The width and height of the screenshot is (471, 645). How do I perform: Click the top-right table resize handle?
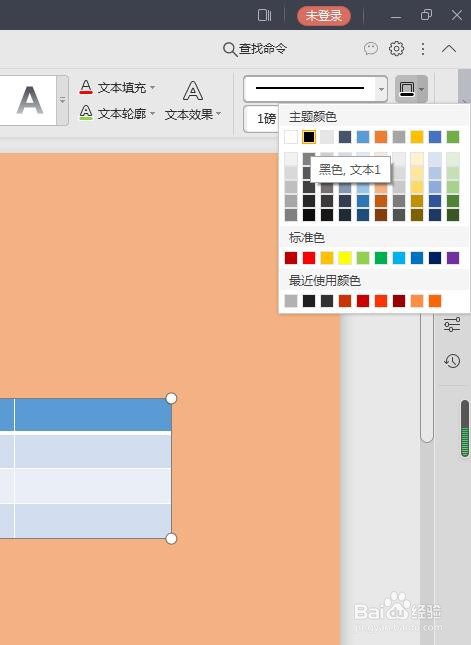pos(172,398)
